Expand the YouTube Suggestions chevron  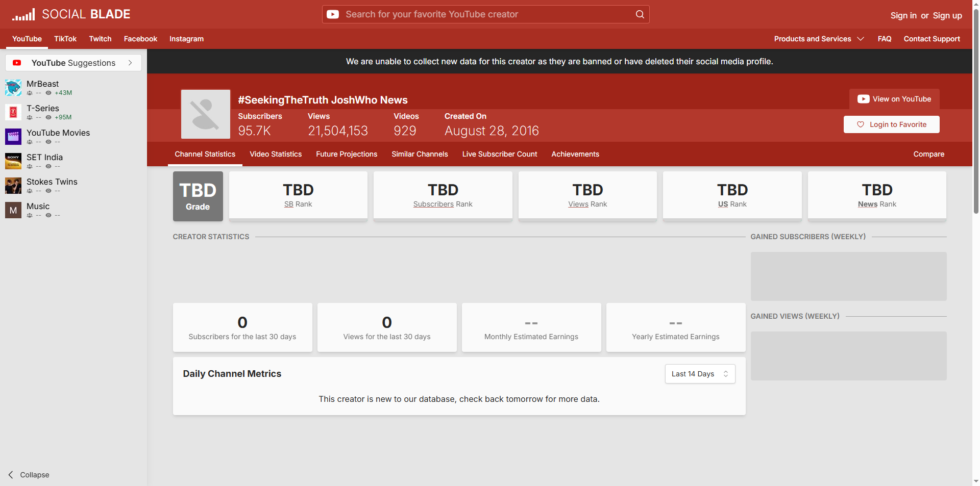point(130,63)
